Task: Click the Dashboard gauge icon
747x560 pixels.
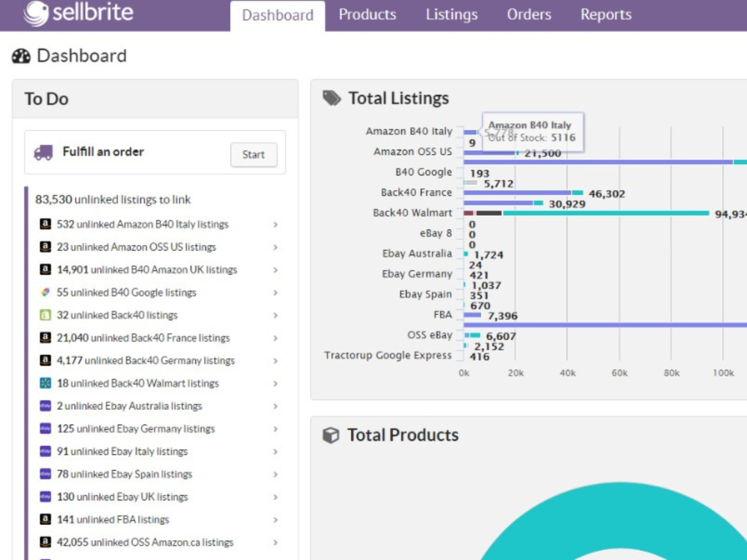Action: (x=21, y=56)
